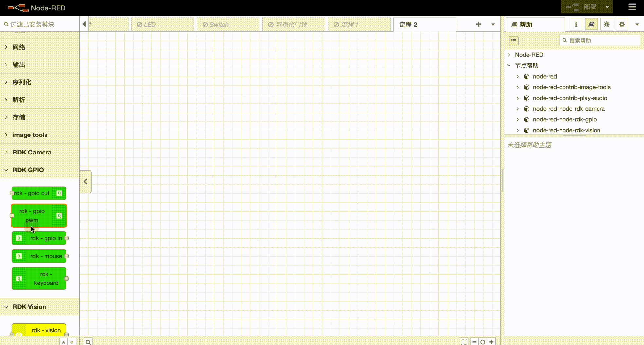Click the node-red-contrib-play-audio cube icon

pos(527,98)
